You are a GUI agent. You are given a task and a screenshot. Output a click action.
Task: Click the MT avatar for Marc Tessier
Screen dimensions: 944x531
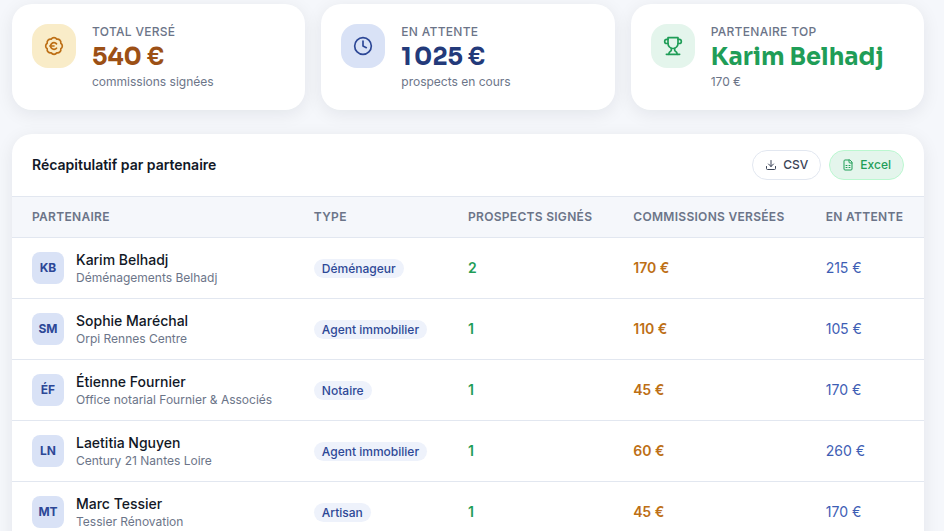[x=48, y=512]
